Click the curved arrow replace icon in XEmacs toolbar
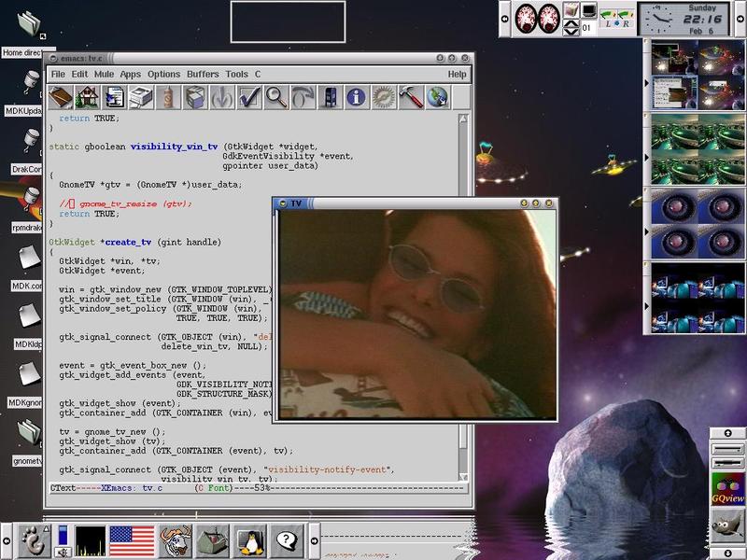 [303, 97]
